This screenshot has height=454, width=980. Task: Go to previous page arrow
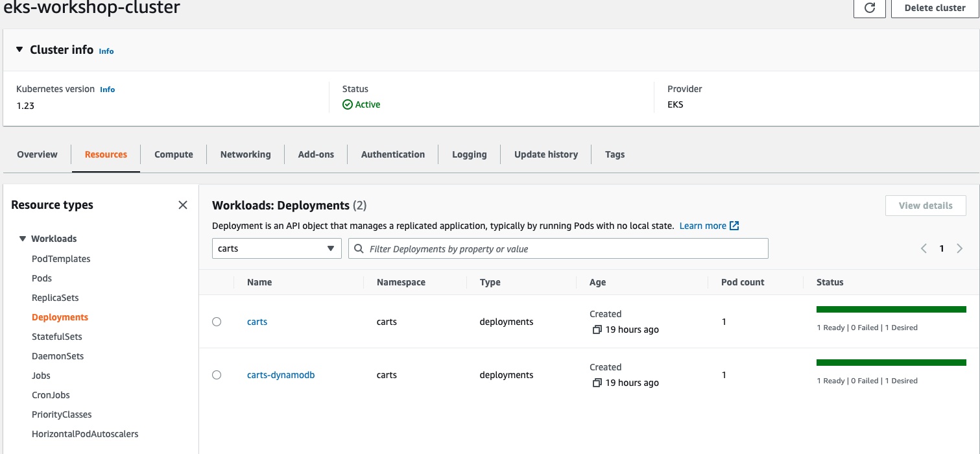coord(924,248)
